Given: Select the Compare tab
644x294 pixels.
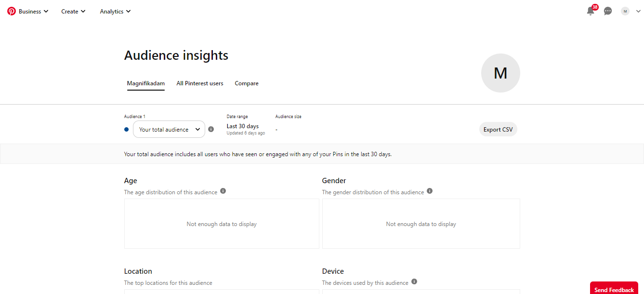Looking at the screenshot, I should [x=247, y=83].
